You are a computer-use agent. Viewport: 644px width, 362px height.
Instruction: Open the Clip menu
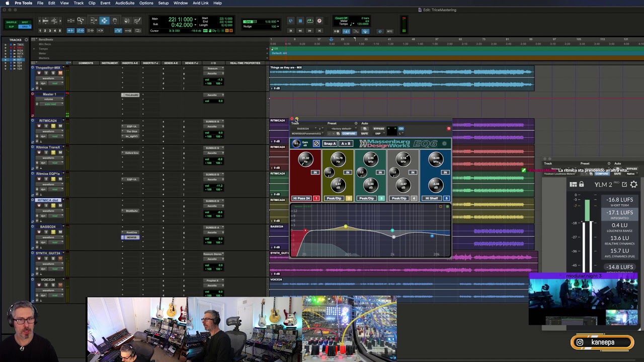click(92, 3)
